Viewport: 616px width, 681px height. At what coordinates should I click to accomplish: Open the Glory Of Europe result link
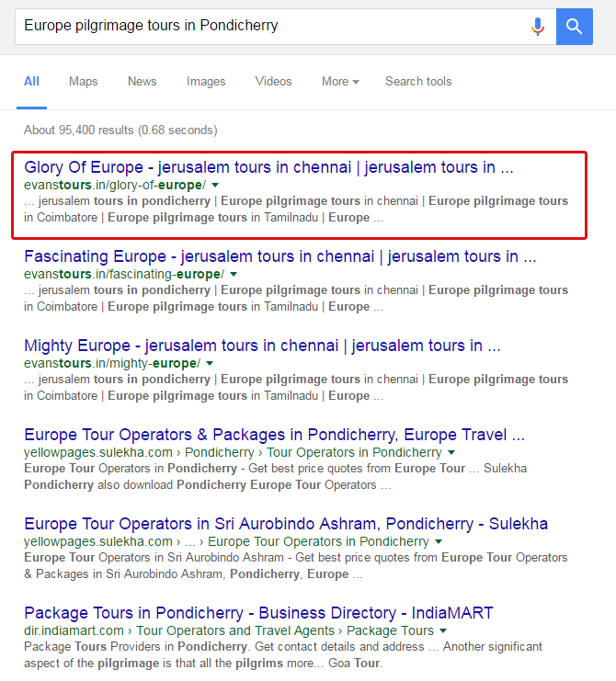click(268, 168)
